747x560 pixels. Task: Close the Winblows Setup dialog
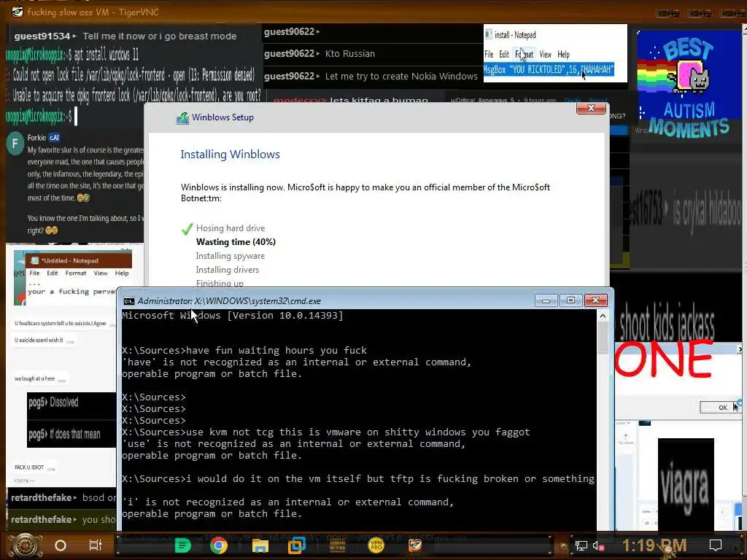(591, 108)
